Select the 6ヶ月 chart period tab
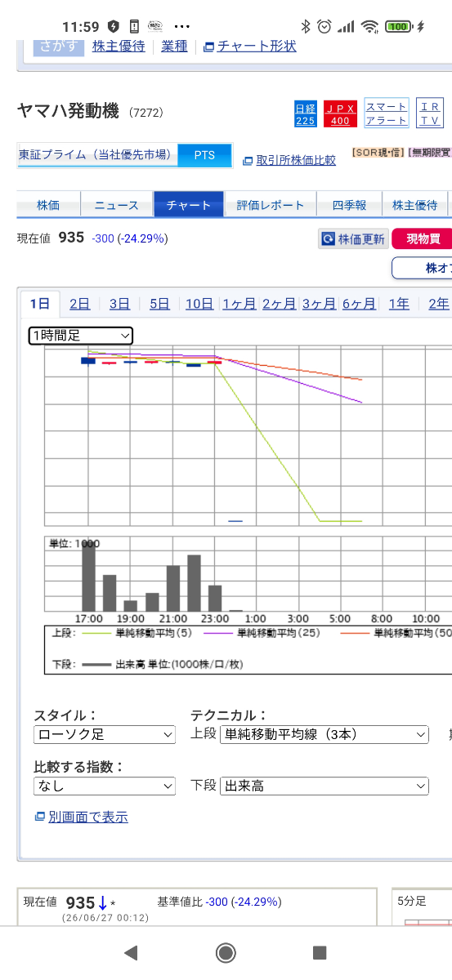Viewport: 452px width, 980px height. (x=360, y=304)
